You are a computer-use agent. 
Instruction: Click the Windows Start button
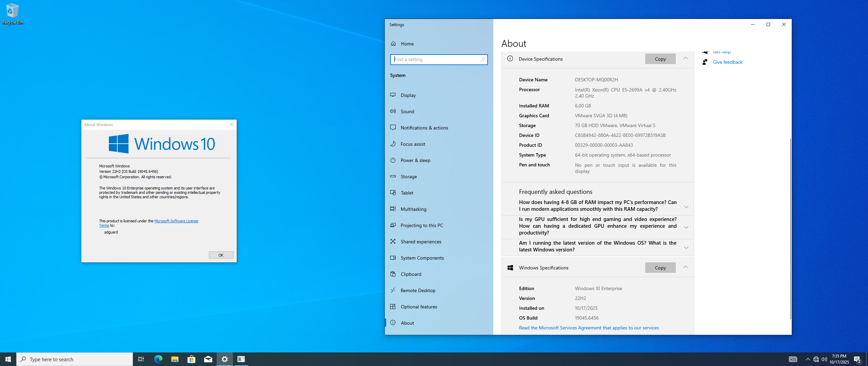coord(8,359)
